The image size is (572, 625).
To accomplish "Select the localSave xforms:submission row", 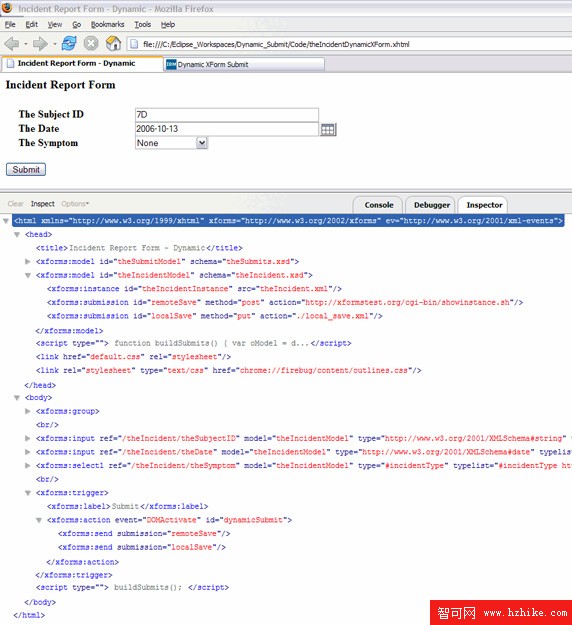I will point(214,316).
